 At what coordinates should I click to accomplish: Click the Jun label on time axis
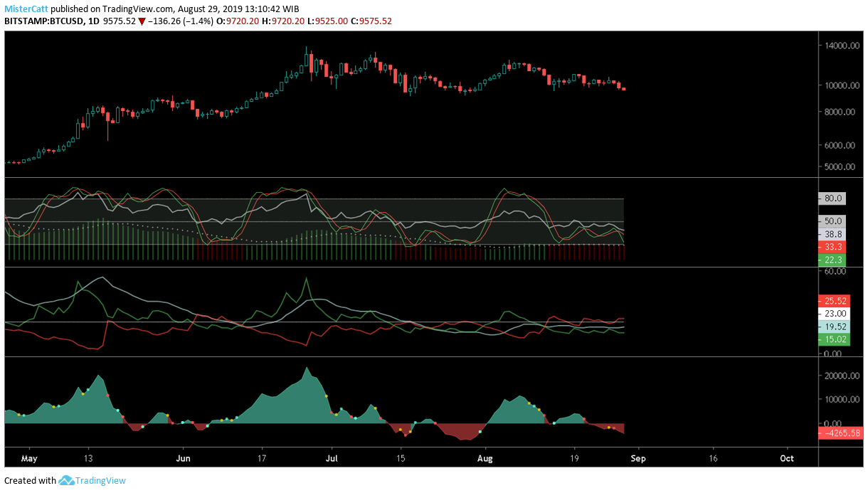click(x=184, y=459)
